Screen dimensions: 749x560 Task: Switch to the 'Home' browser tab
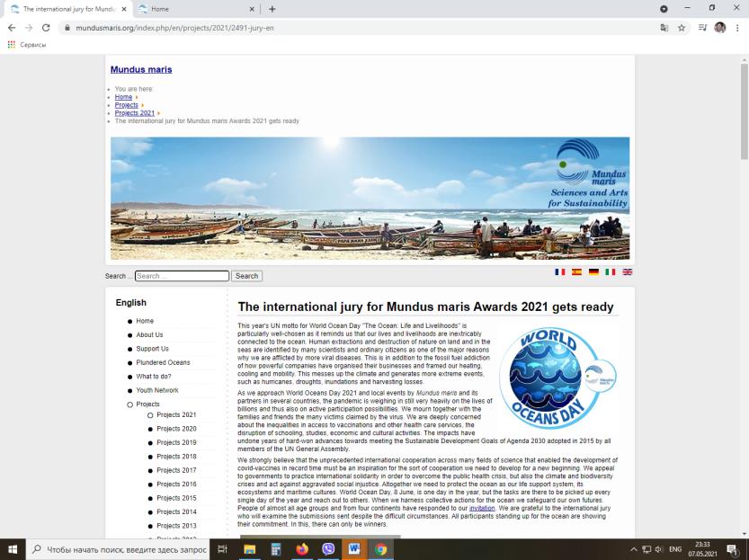(194, 9)
